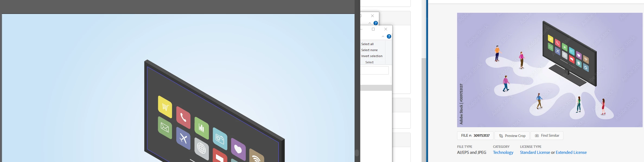Open help in the front Explorer window
Viewport: 644px width, 162px height.
[x=389, y=36]
